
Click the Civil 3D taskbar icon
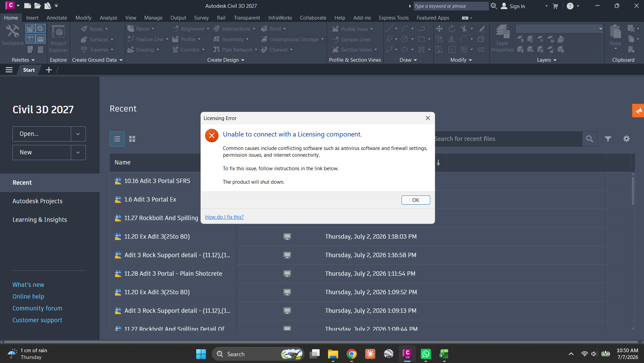tap(407, 354)
